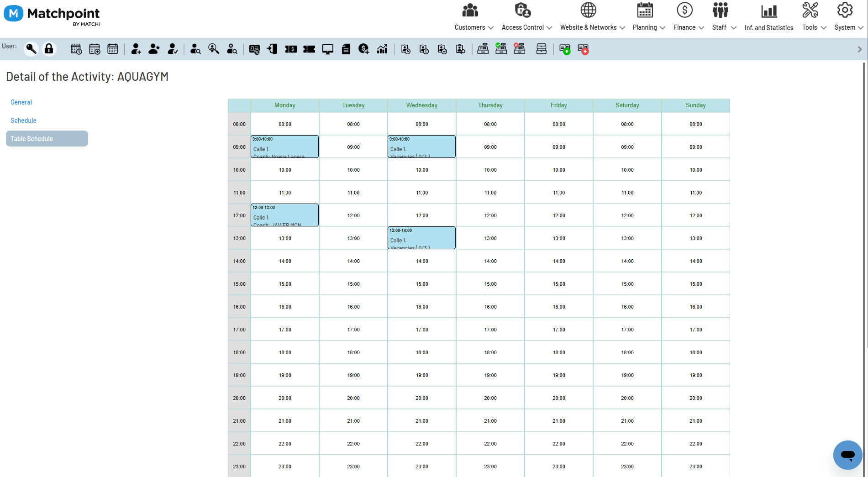Click the key icon next to User
The width and height of the screenshot is (868, 477).
pos(31,49)
